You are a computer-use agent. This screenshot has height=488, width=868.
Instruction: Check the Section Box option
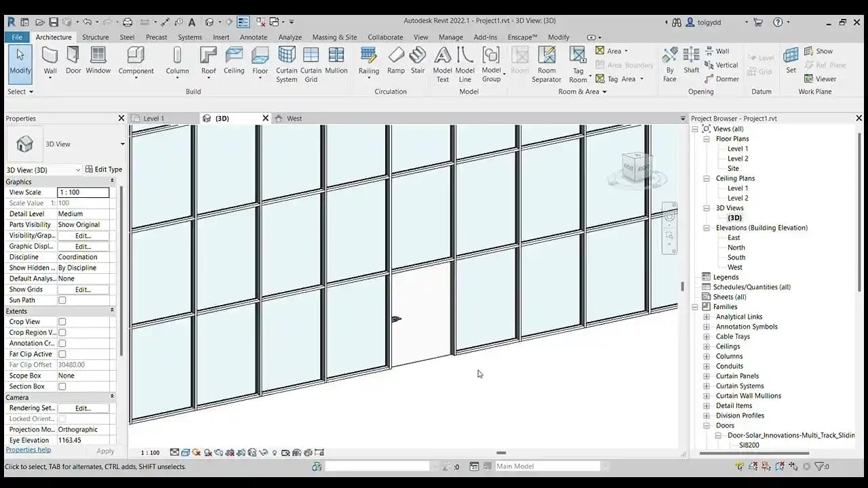(62, 386)
